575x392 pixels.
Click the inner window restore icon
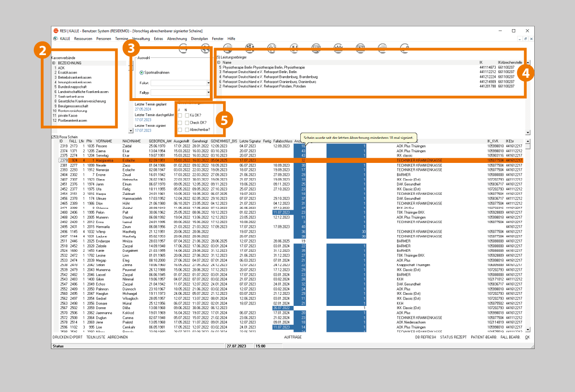(x=526, y=39)
